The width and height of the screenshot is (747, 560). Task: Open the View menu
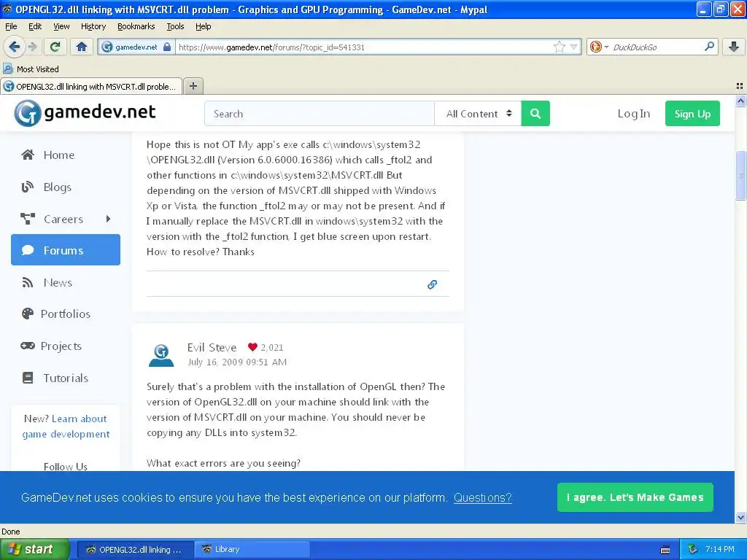(61, 26)
